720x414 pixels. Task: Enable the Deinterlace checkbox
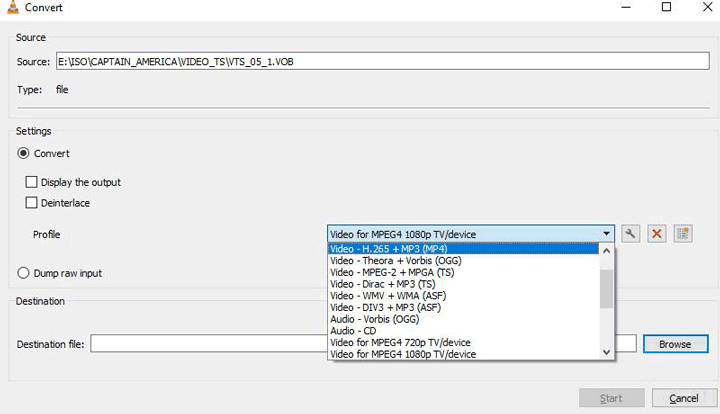click(x=31, y=203)
